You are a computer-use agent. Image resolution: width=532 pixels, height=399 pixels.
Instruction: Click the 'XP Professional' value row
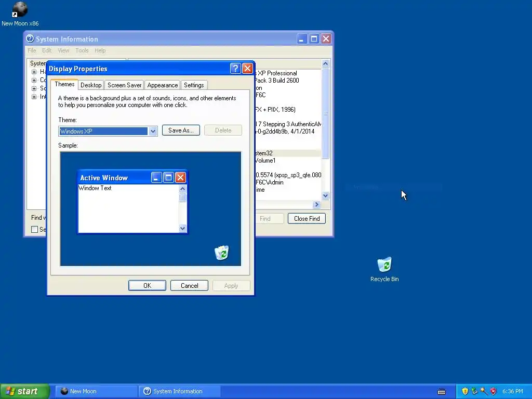[x=276, y=73]
